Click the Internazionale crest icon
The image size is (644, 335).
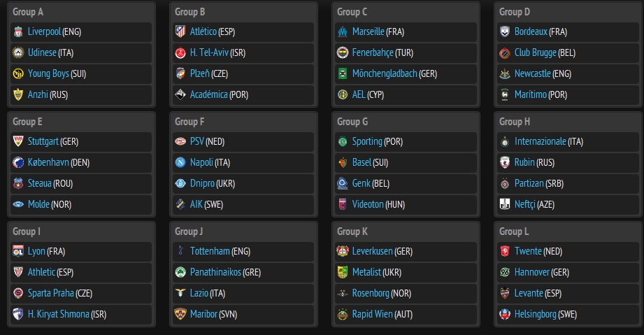pyautogui.click(x=505, y=141)
